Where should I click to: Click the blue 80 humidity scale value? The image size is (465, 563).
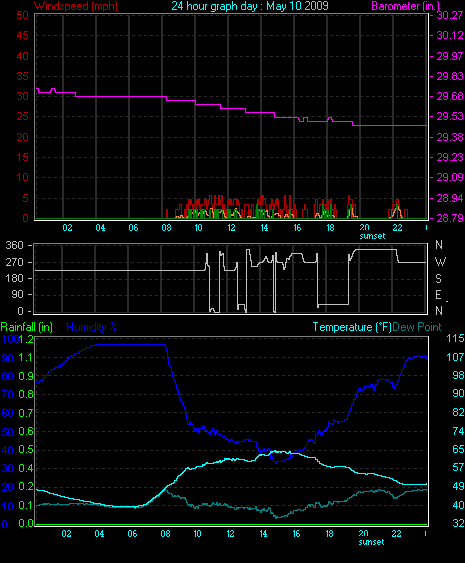(x=8, y=377)
